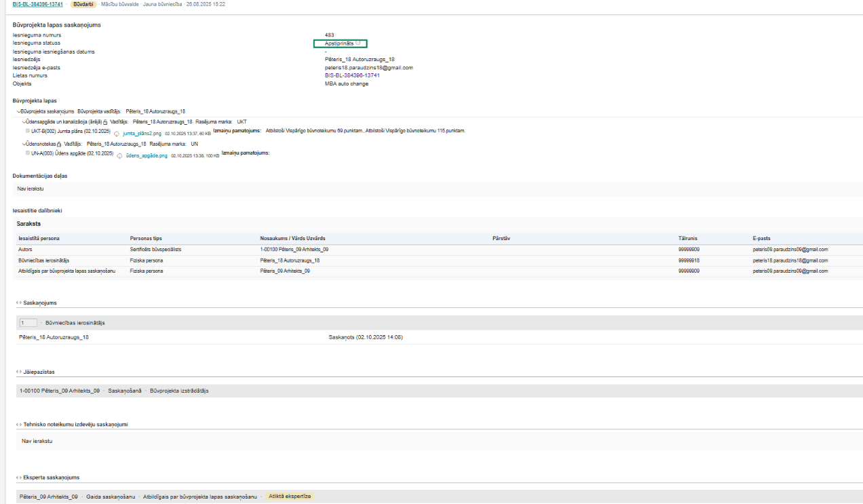Click the code-bracket icon beside Saskaņojums heading
863x504 pixels.
point(18,303)
